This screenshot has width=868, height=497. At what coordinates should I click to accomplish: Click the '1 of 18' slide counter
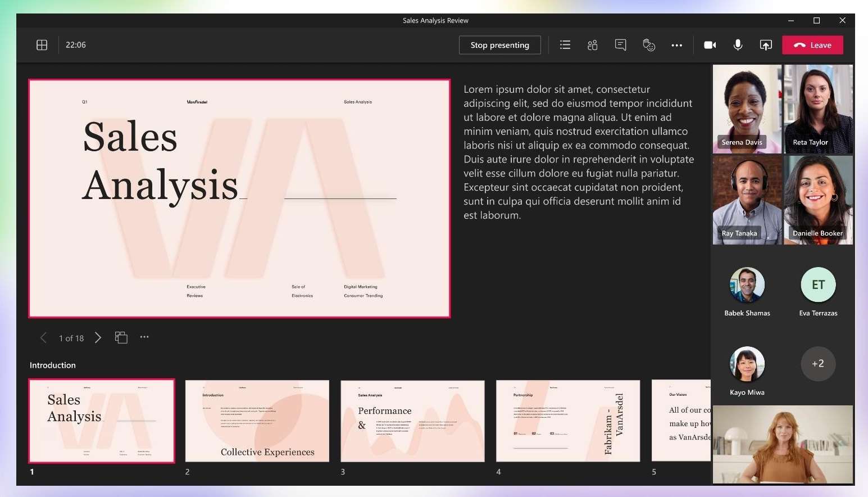pyautogui.click(x=71, y=338)
